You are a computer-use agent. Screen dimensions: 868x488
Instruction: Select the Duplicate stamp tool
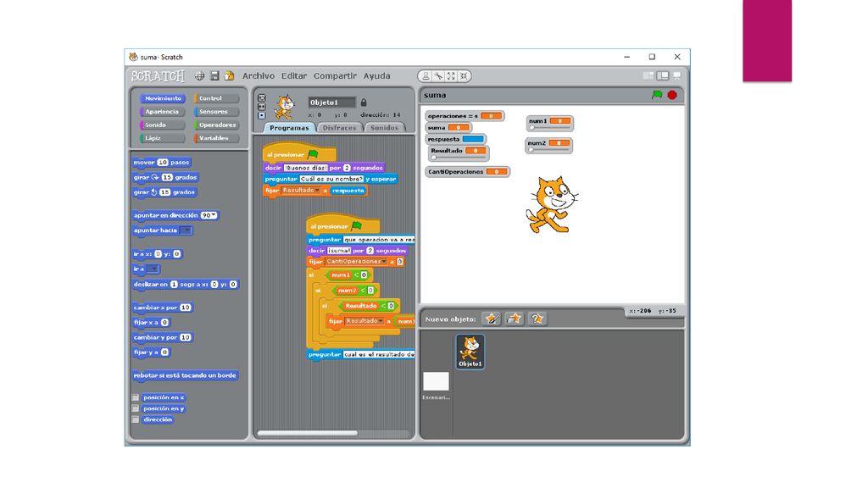(x=426, y=75)
